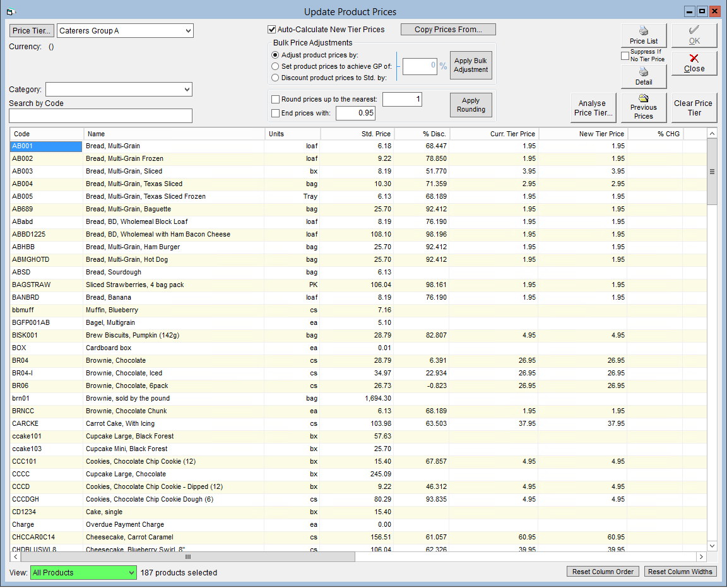
Task: Sort by Curr. Tier Price column header
Action: tap(494, 134)
